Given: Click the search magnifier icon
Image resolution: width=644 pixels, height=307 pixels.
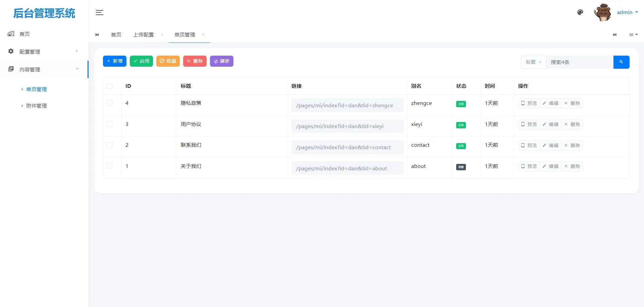Looking at the screenshot, I should pos(621,62).
